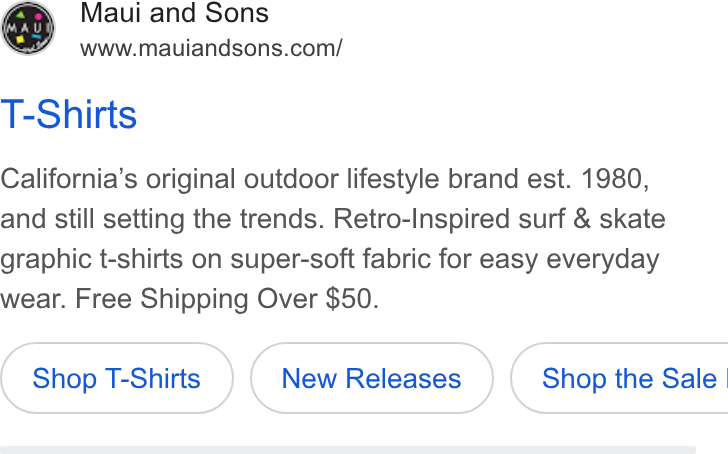Click the round Maui and Sons logo icon
The height and width of the screenshot is (454, 728).
[28, 28]
